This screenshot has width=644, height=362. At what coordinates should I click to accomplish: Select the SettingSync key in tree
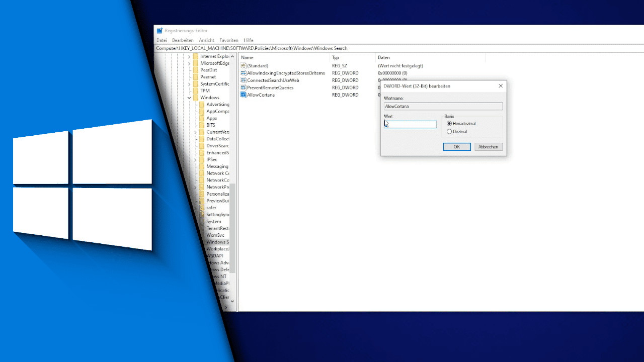(218, 215)
